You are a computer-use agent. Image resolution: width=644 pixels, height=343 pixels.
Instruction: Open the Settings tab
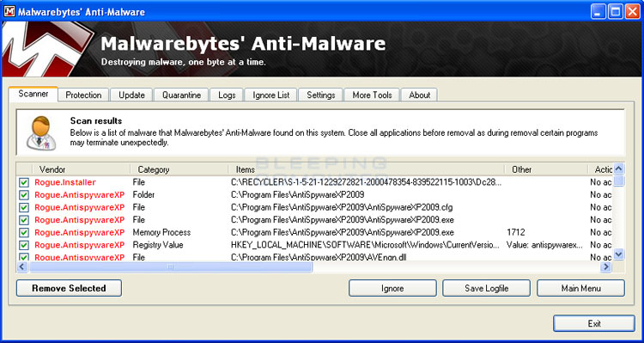click(x=321, y=95)
